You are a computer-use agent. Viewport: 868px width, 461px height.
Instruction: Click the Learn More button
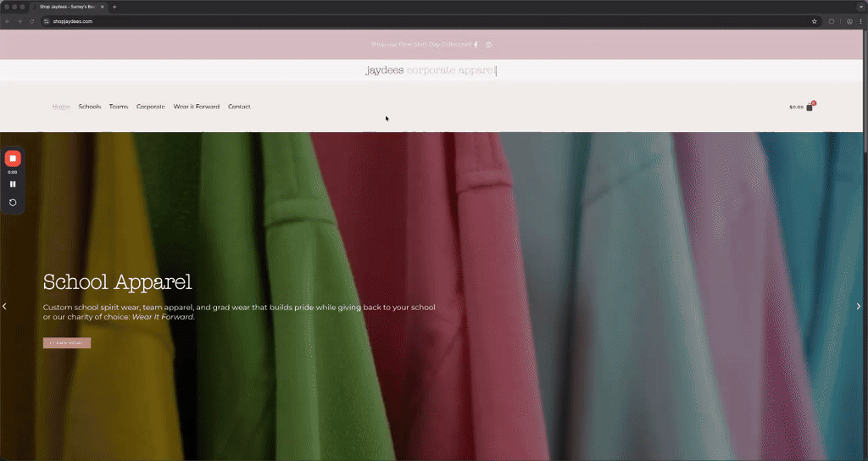[x=67, y=343]
